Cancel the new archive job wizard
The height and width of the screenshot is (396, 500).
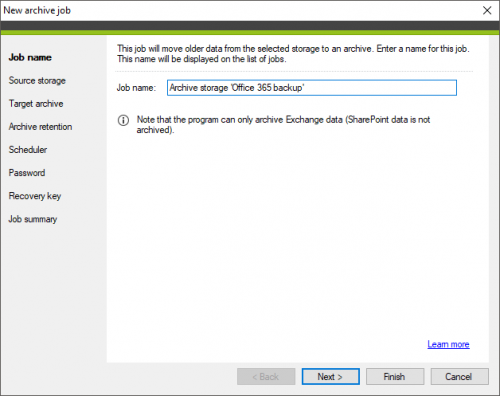coord(459,377)
